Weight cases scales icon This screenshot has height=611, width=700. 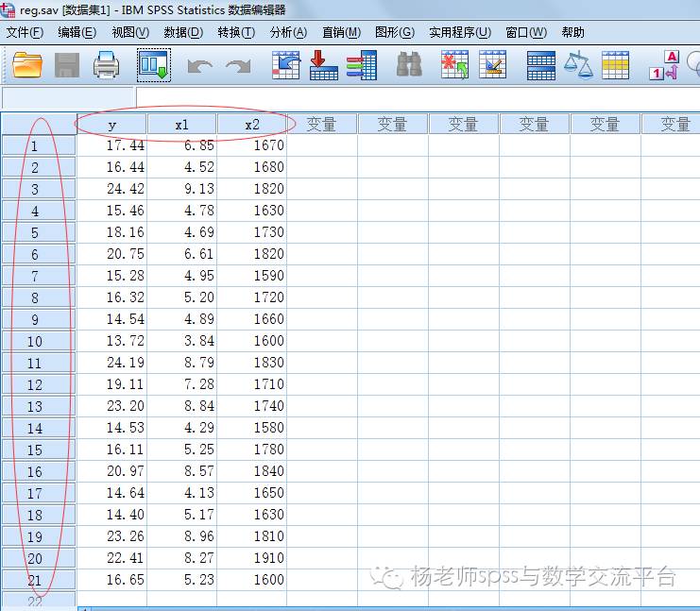tap(578, 65)
